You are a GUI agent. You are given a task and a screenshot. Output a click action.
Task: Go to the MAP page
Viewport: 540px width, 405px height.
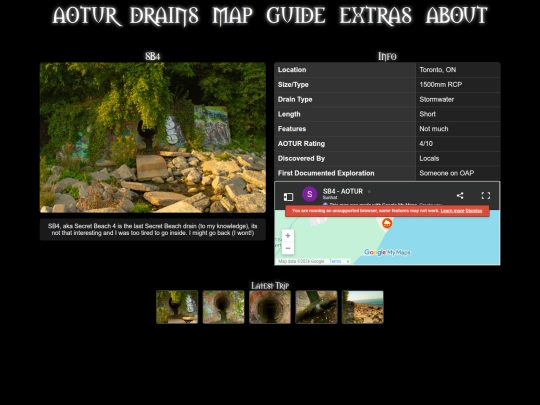[x=232, y=15]
